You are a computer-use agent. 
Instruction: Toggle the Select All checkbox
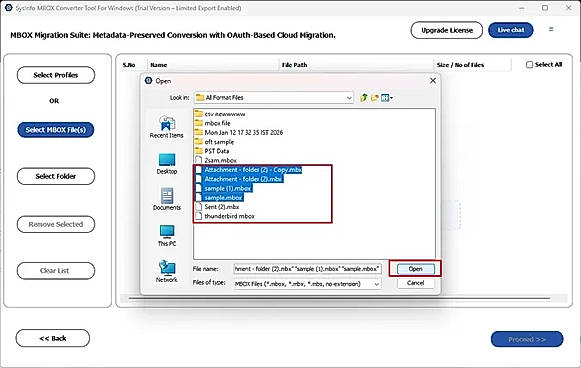[x=529, y=64]
